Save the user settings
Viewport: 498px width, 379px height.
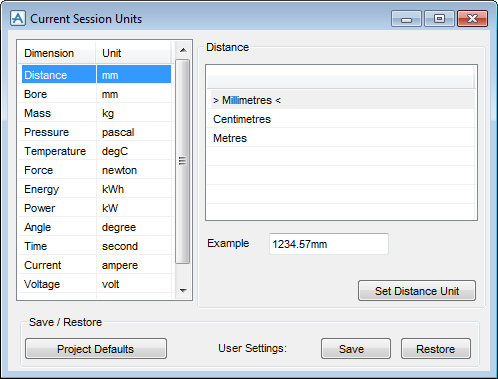tap(356, 349)
